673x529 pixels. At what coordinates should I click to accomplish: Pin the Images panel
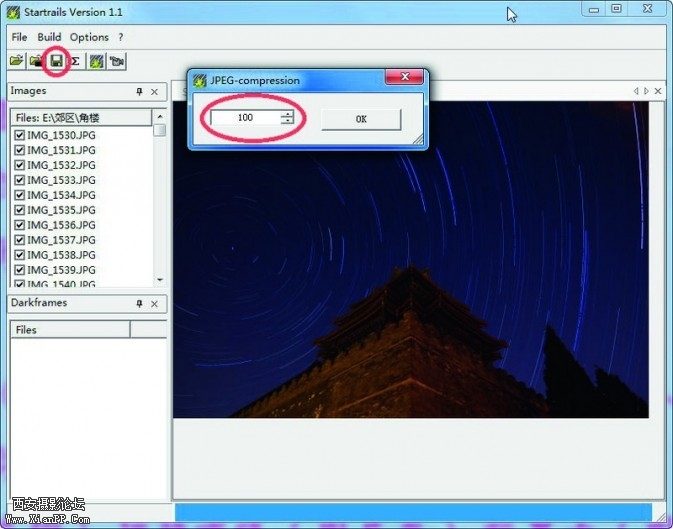click(x=140, y=92)
